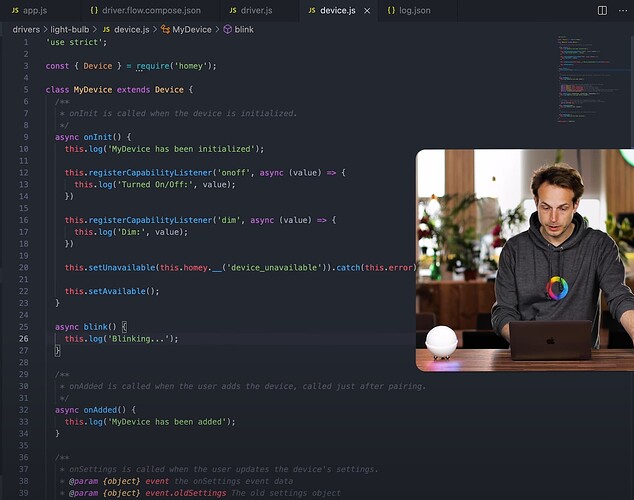Click 'setUnavailable' call on line 20

122,268
